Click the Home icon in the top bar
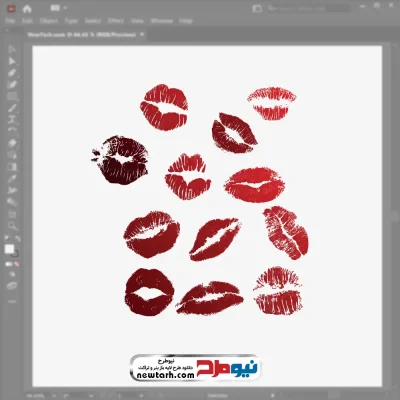 (x=27, y=9)
